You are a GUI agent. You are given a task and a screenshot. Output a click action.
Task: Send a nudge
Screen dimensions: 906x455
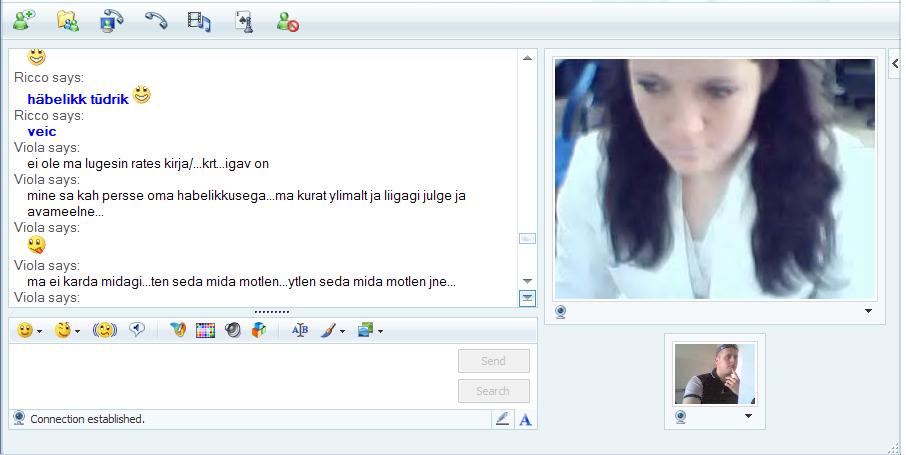tap(105, 330)
